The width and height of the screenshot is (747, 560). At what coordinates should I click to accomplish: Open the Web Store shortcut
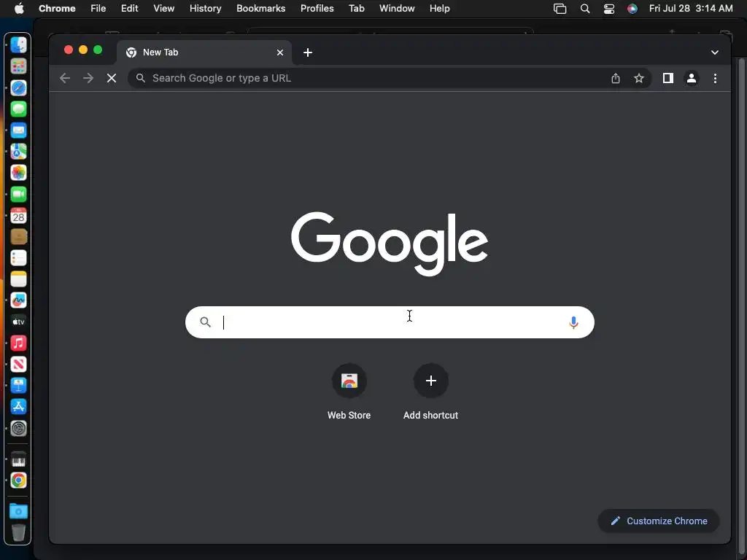[x=349, y=392]
